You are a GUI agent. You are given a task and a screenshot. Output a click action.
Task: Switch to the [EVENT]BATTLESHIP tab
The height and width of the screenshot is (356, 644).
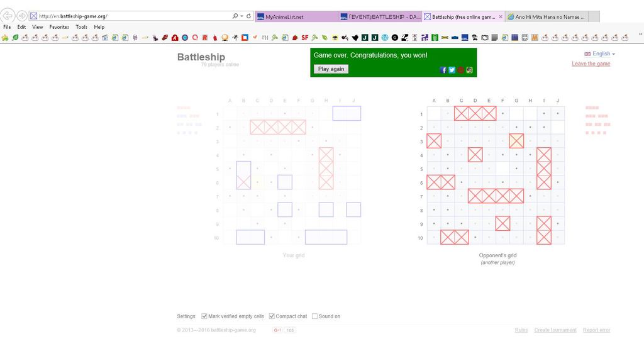[x=380, y=17]
